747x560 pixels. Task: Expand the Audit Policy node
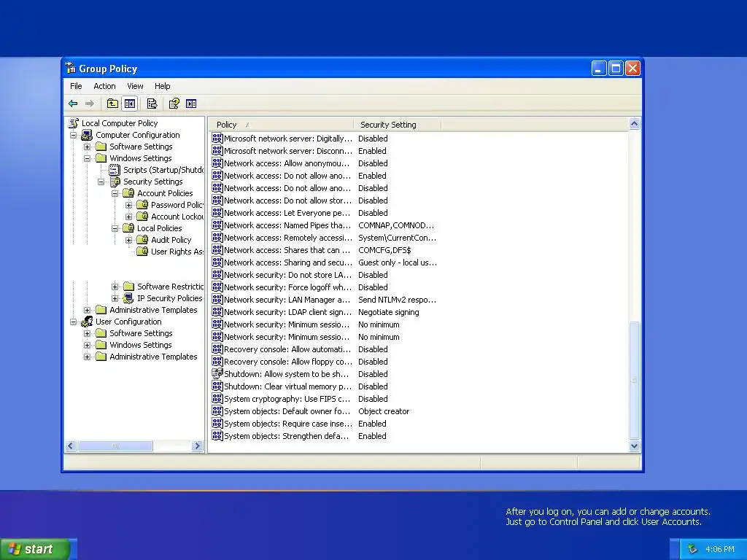pos(128,240)
